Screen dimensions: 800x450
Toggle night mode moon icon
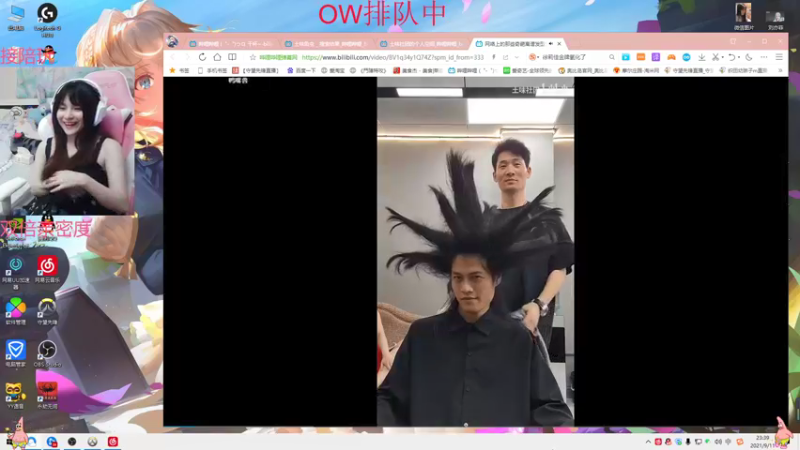pyautogui.click(x=749, y=57)
